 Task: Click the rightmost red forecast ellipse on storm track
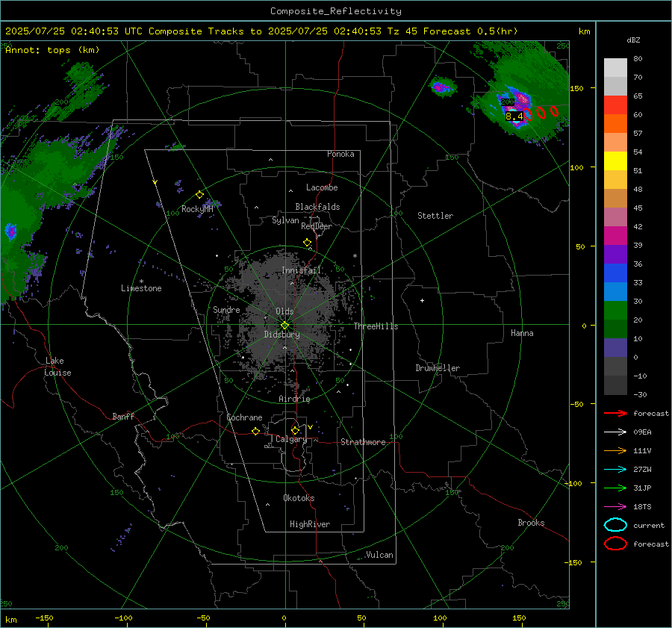(x=554, y=111)
